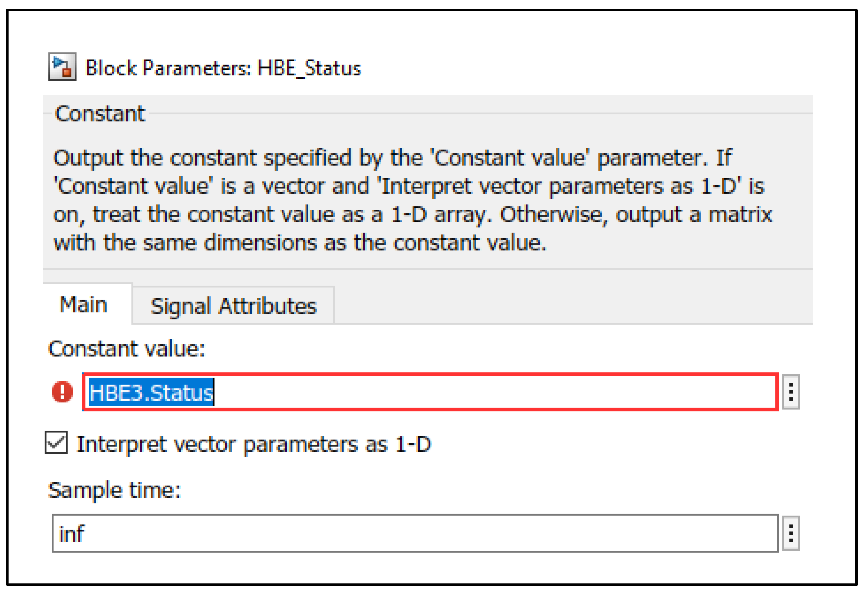Viewport: 868px width, 591px height.
Task: Toggle Interpret vector parameters as 1-D checkbox
Action: tap(56, 443)
